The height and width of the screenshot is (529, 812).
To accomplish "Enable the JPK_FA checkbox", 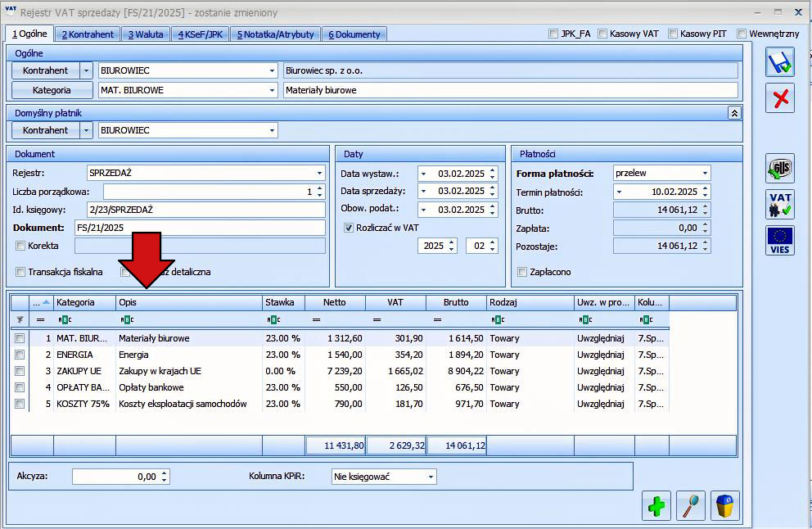I will (553, 34).
